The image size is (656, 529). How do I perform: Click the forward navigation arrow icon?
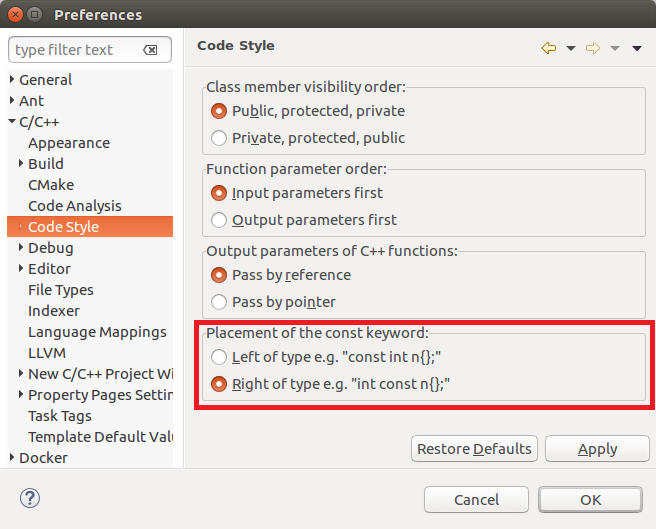coord(592,48)
